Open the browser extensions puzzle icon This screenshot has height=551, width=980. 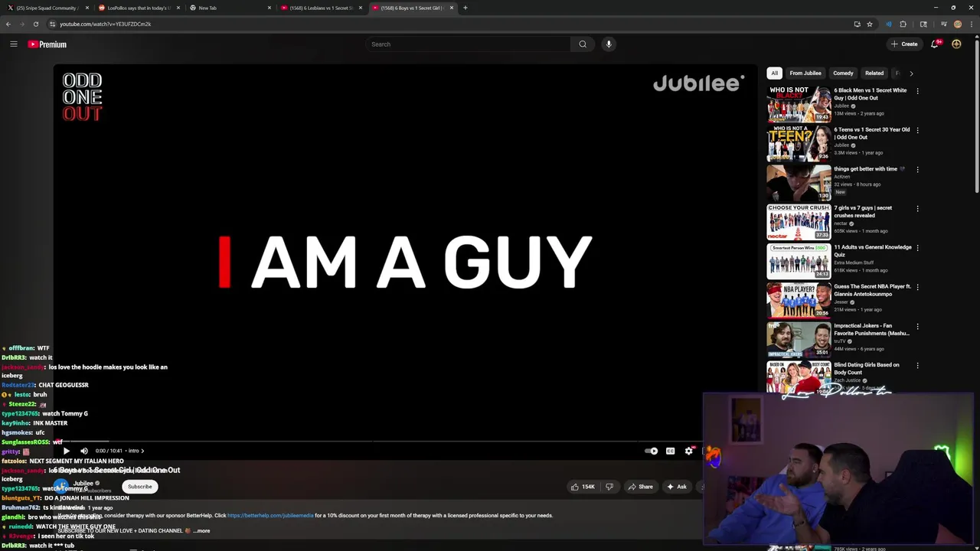903,24
